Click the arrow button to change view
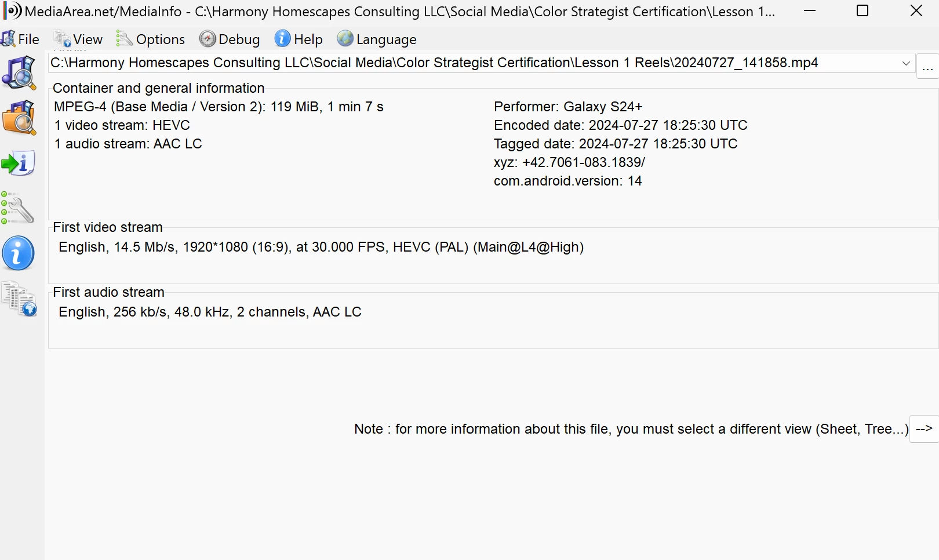939x560 pixels. pos(924,429)
